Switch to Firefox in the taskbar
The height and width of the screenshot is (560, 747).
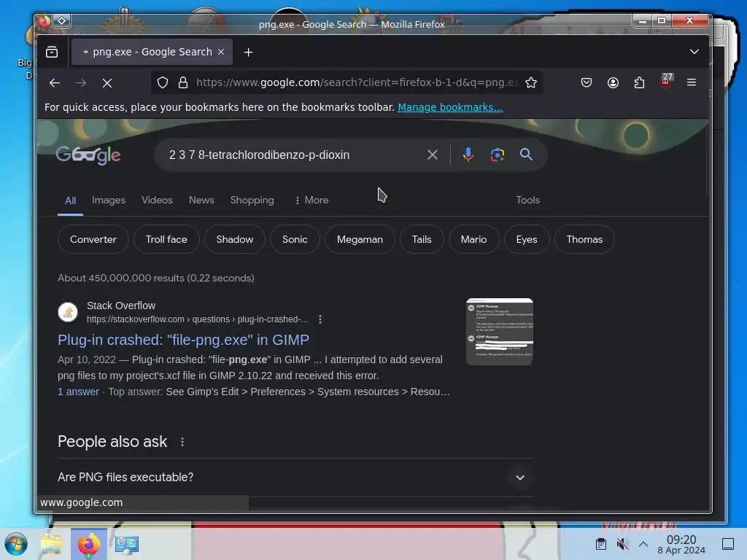click(x=89, y=544)
